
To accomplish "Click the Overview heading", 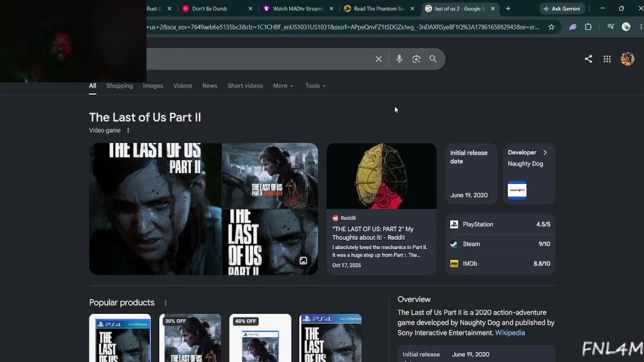I will coord(414,300).
